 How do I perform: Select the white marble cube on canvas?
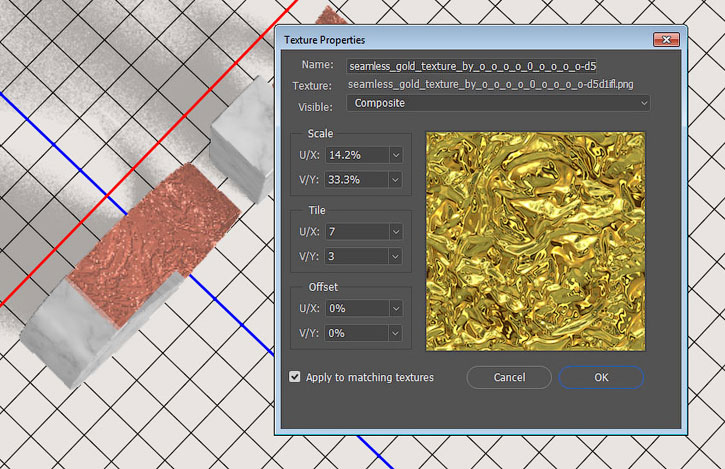(243, 141)
